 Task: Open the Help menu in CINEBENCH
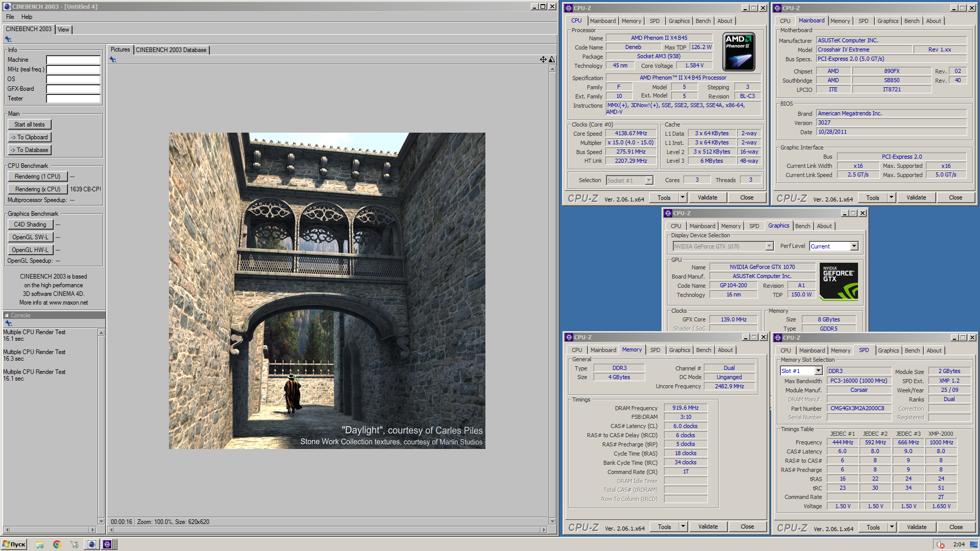pyautogui.click(x=27, y=17)
